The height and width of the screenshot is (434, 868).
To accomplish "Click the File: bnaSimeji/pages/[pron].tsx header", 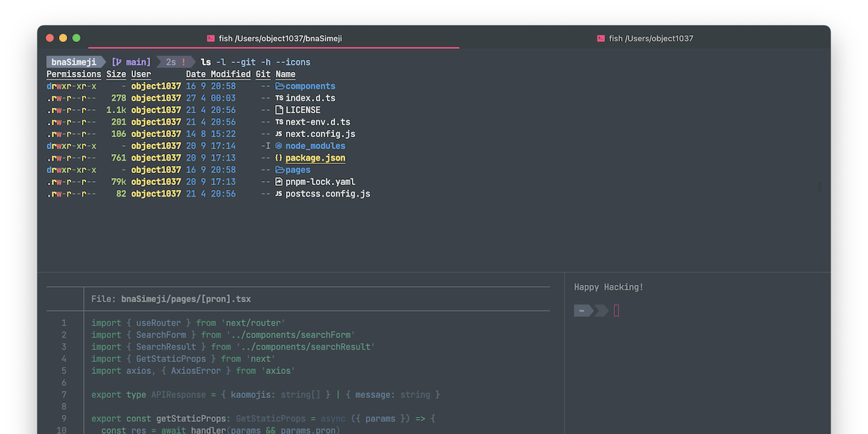I will tap(173, 298).
